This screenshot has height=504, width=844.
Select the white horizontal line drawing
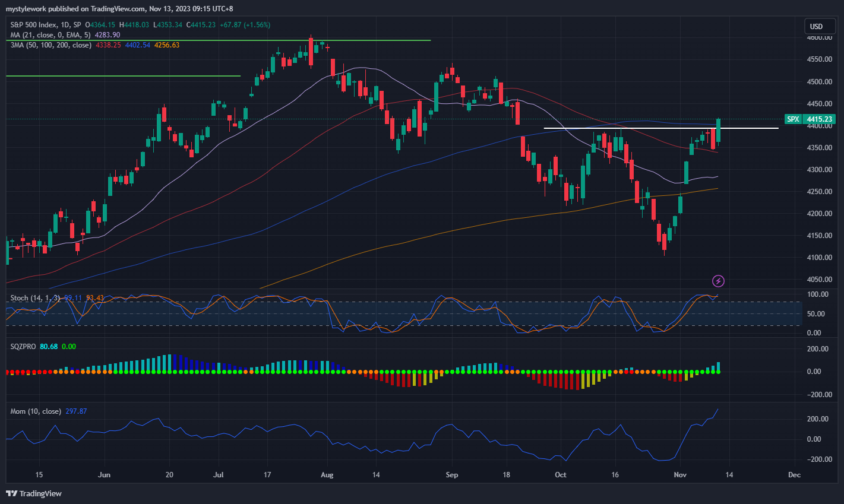(x=661, y=128)
